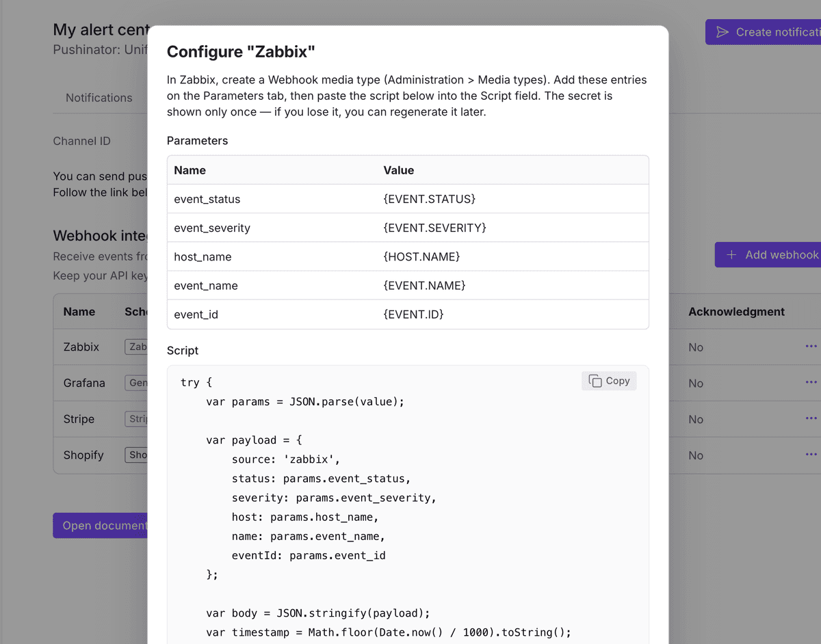Open the Stripe row three-dot menu
This screenshot has width=821, height=644.
(x=811, y=418)
